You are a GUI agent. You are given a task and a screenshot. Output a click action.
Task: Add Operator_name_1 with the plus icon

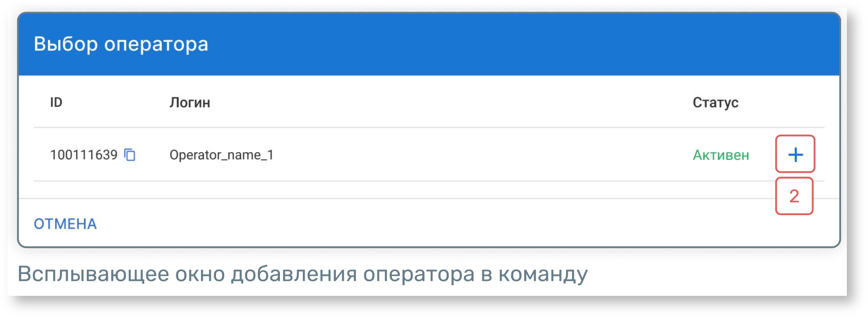coord(795,154)
